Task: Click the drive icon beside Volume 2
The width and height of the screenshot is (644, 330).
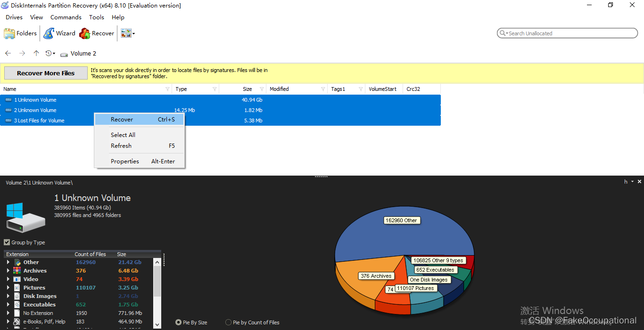Action: 64,54
